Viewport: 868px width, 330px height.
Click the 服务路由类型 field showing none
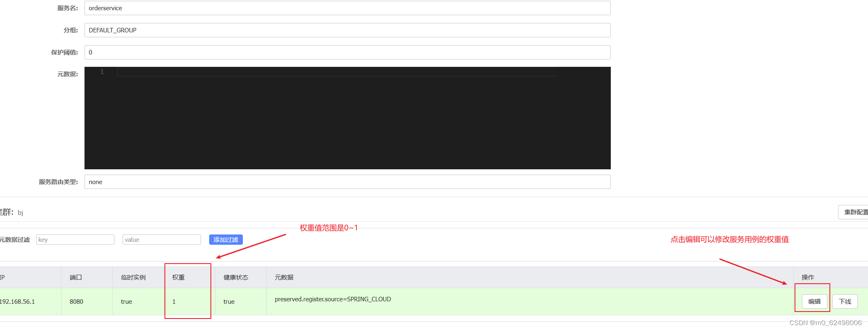point(347,182)
